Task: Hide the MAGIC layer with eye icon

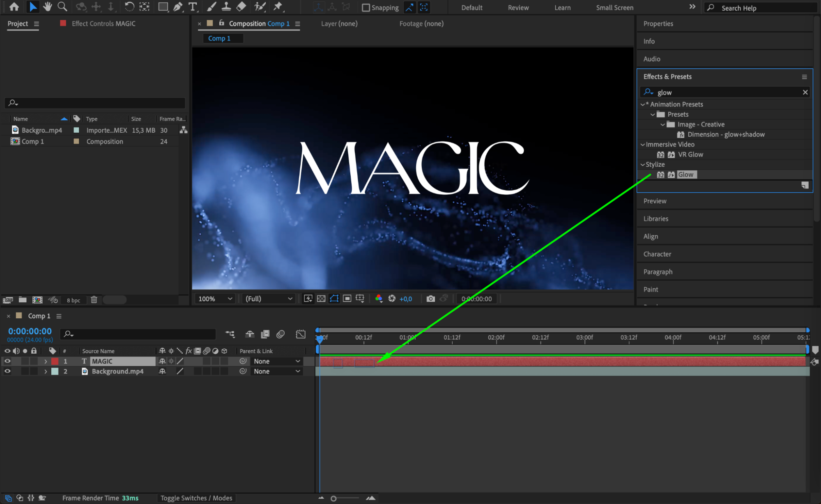Action: click(x=7, y=361)
